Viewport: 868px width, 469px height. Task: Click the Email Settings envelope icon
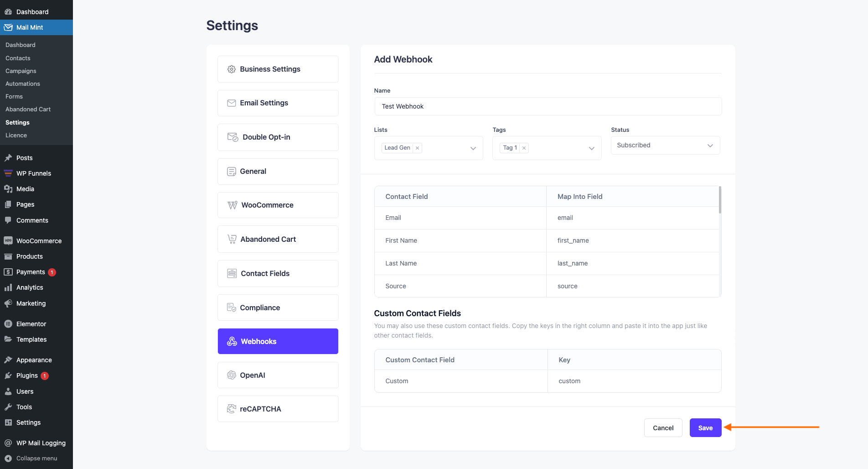[232, 103]
